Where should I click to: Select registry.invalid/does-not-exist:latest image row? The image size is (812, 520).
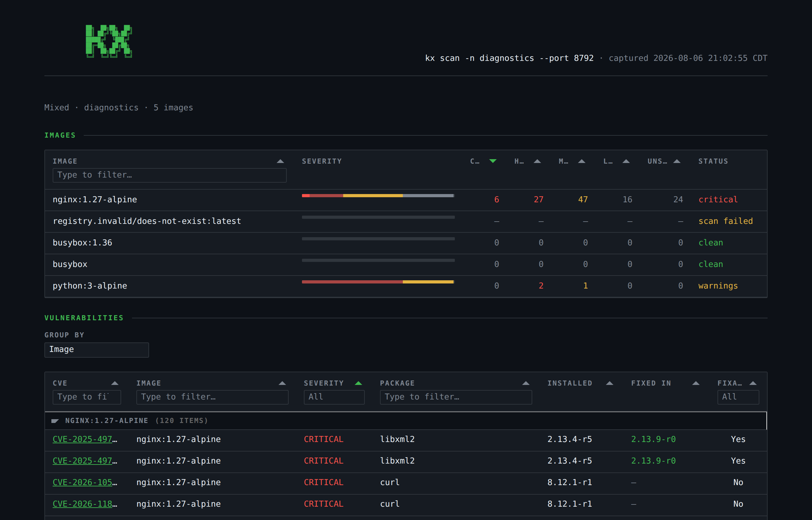click(406, 222)
